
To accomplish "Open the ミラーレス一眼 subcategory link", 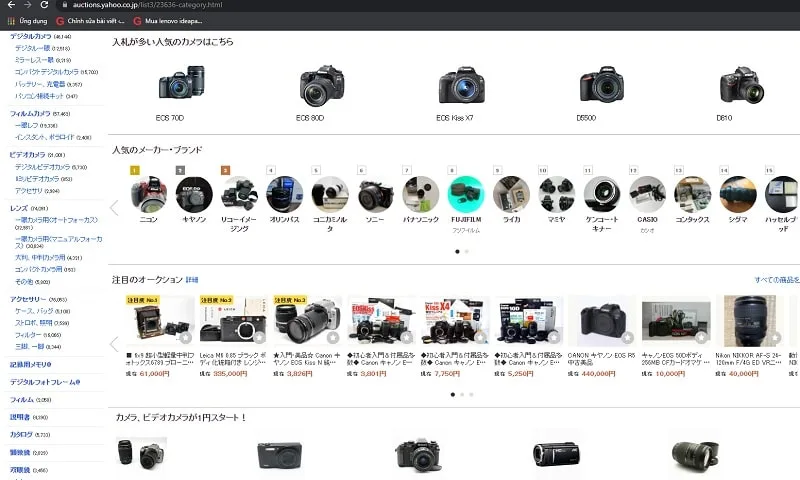I will click(x=34, y=60).
